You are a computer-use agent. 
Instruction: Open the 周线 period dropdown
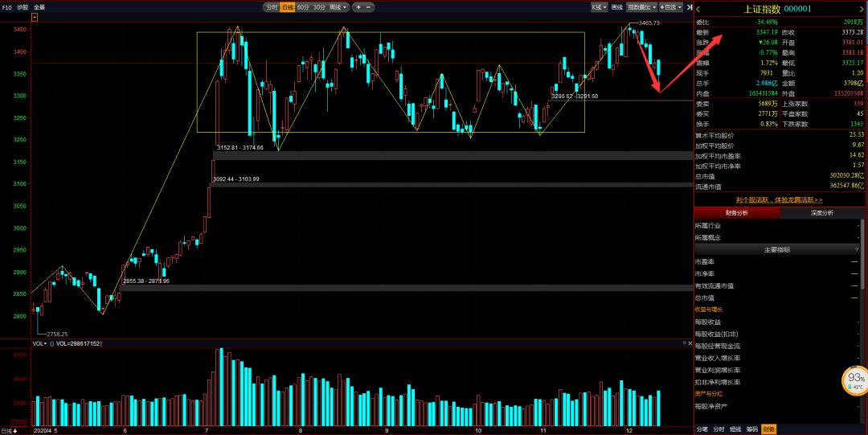coord(338,7)
